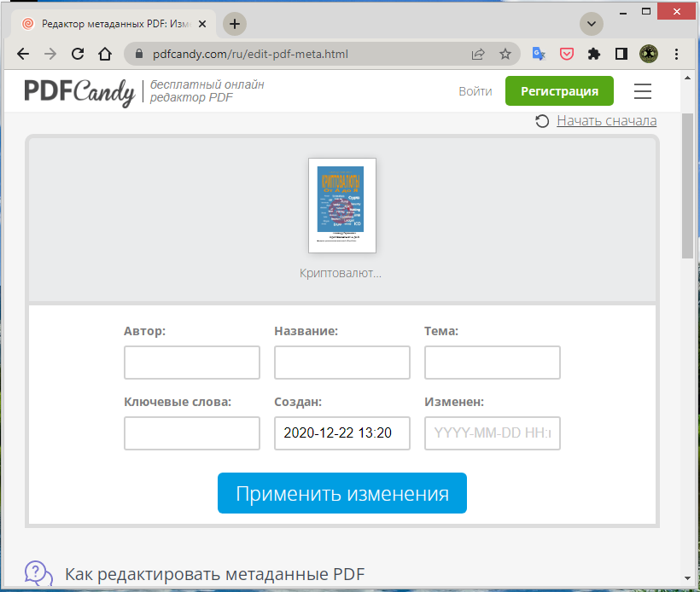Click the uploaded PDF thumbnail
Screen dimensions: 700x592
pyautogui.click(x=342, y=206)
